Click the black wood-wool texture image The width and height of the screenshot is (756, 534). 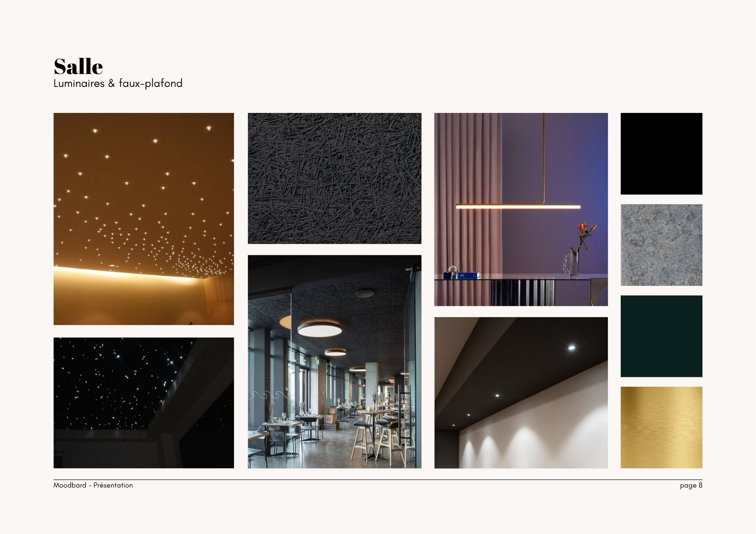click(335, 178)
